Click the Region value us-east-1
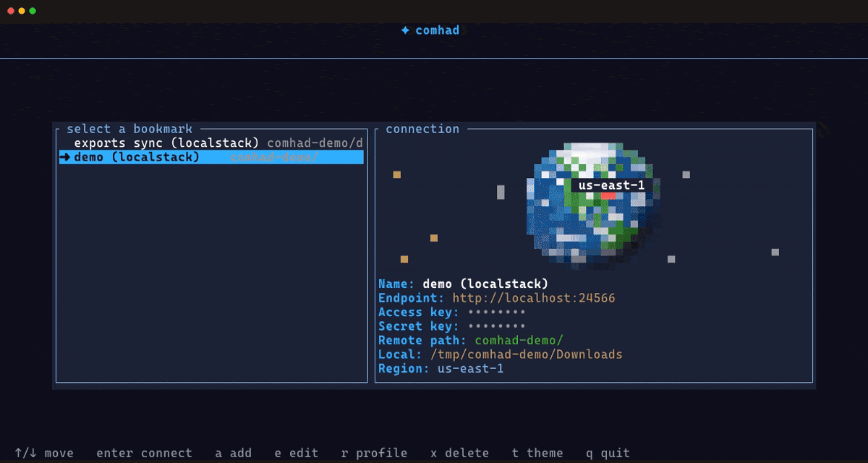868x463 pixels. click(x=470, y=369)
